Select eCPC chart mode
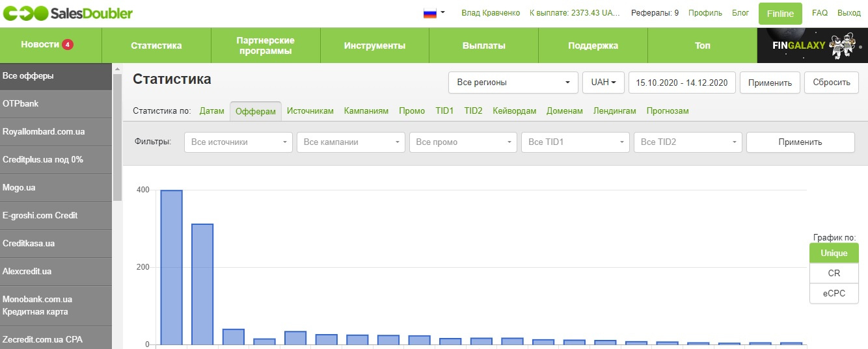The height and width of the screenshot is (349, 868). click(834, 294)
